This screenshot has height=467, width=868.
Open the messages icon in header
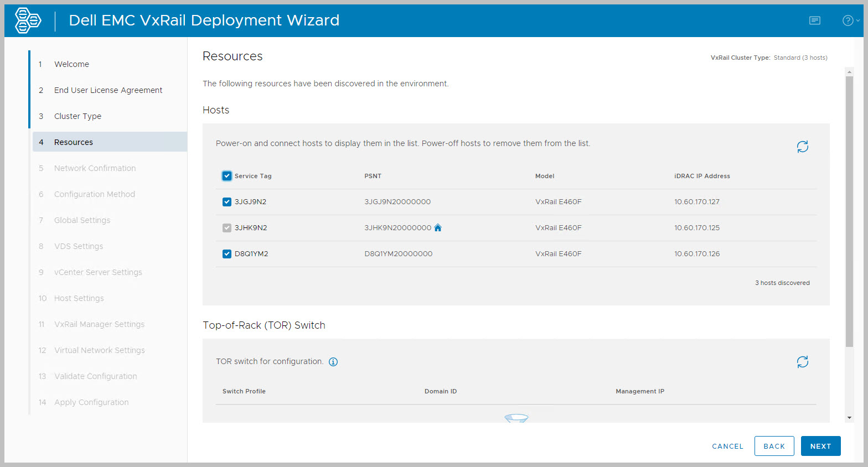(814, 20)
